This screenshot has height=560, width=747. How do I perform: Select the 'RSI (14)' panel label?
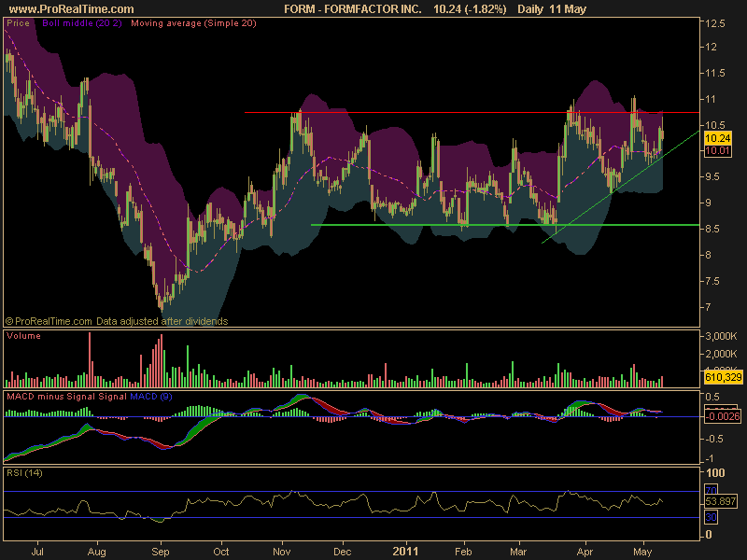tap(24, 473)
